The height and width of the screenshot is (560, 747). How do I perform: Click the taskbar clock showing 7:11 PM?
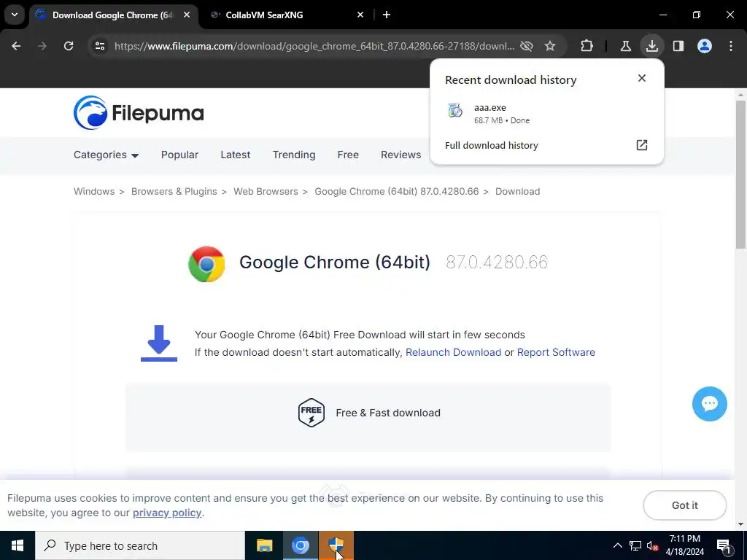[684, 545]
